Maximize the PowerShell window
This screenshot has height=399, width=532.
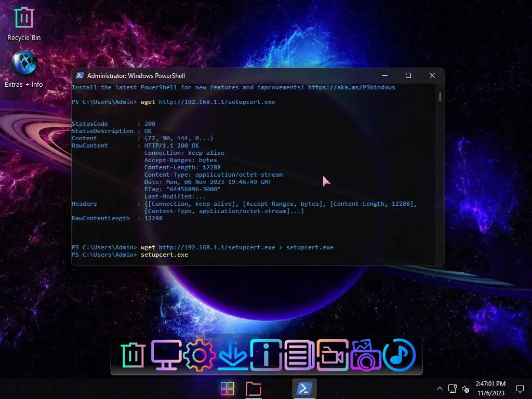coord(408,75)
